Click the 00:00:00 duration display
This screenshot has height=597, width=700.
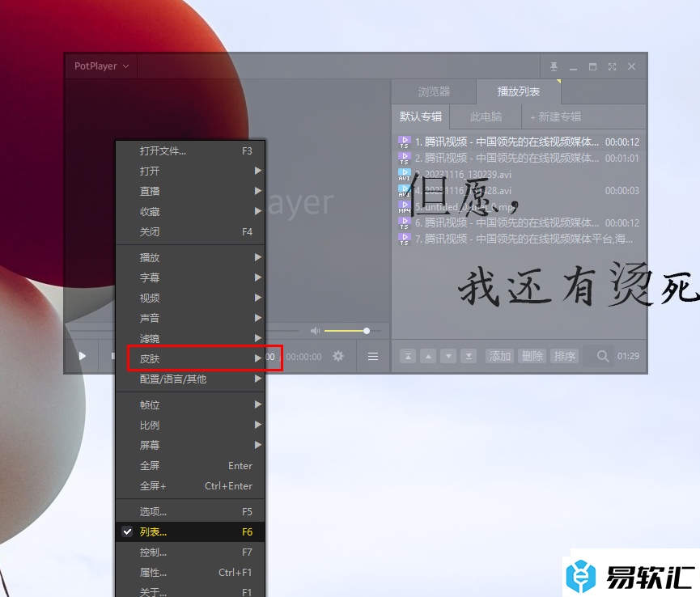coord(303,357)
